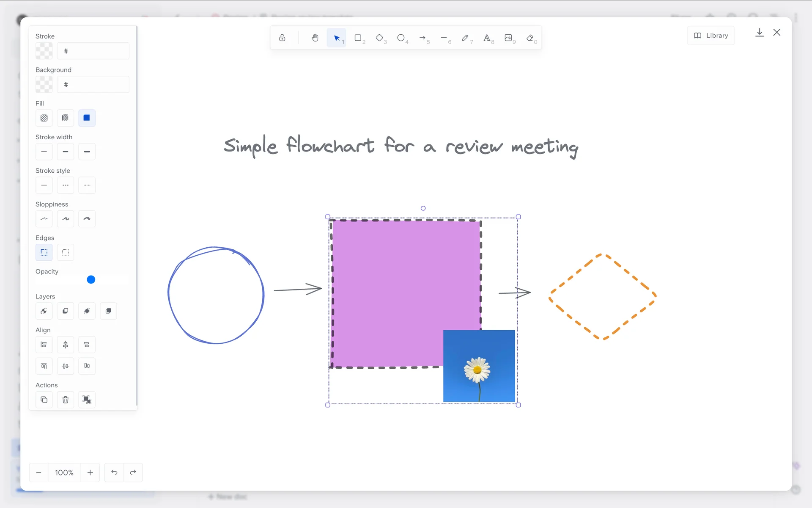
Task: Toggle the canvas lock icon
Action: 282,38
